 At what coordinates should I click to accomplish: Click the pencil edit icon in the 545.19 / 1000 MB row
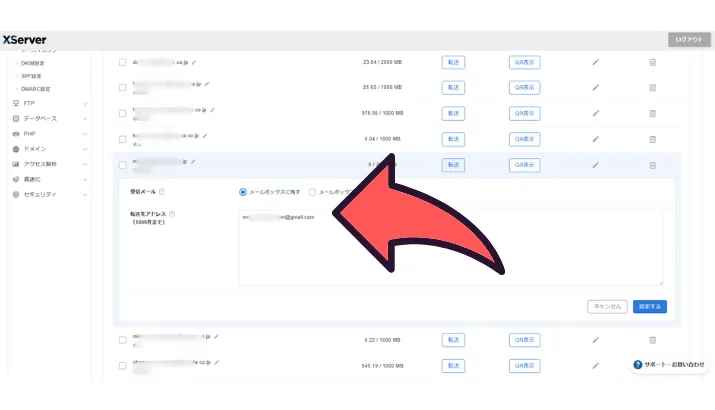(596, 366)
